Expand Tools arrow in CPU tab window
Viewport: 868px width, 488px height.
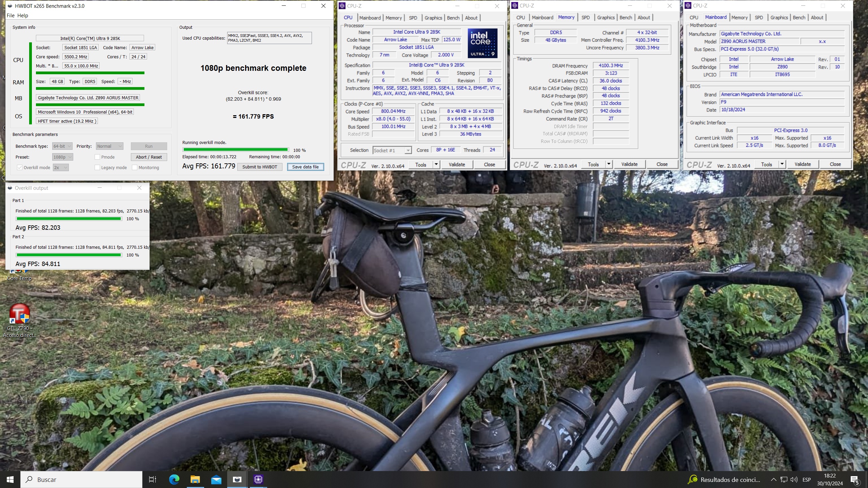(436, 164)
